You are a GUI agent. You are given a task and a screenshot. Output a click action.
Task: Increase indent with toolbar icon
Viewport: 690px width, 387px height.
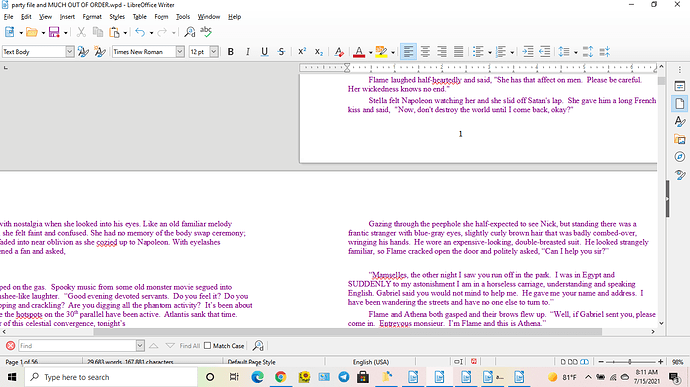point(528,52)
